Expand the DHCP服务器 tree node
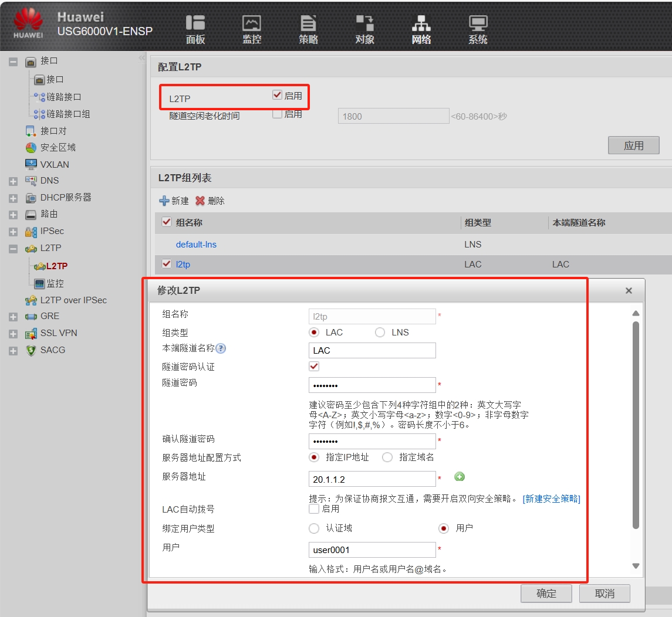Viewport: 672px width, 617px height. 13,199
